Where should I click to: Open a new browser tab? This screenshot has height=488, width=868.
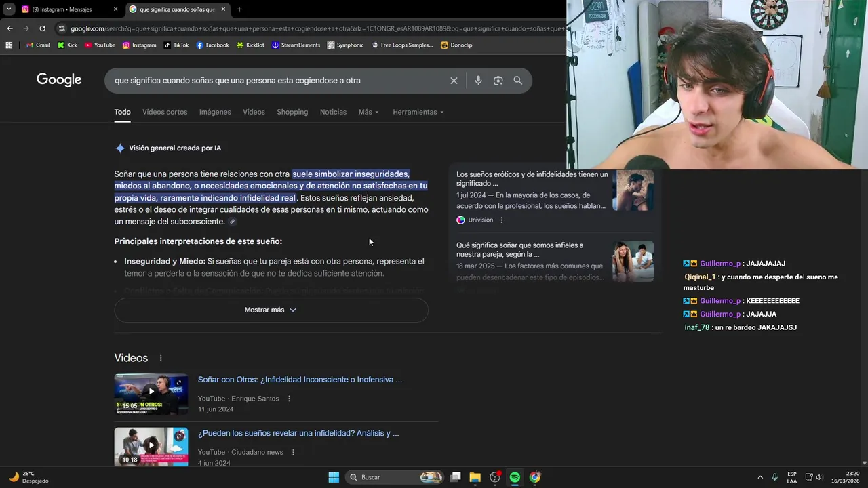[239, 9]
